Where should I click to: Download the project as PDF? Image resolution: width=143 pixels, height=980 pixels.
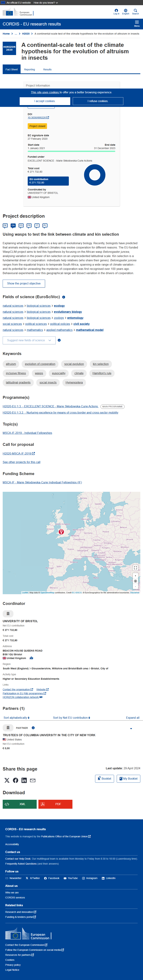point(55,804)
